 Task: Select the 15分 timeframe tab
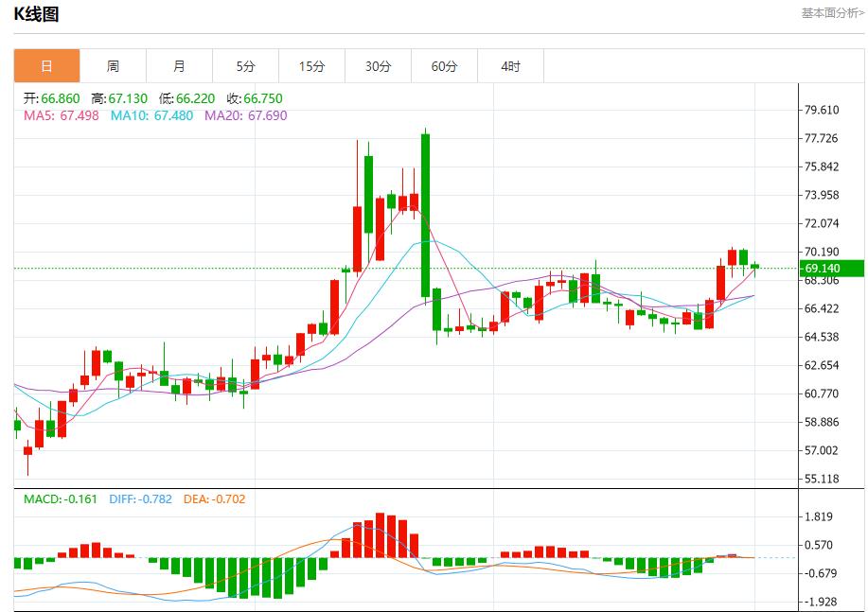311,65
